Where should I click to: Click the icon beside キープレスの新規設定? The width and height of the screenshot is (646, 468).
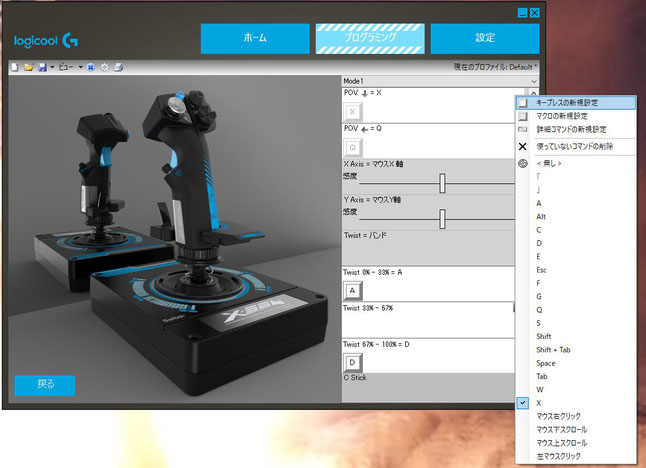(x=523, y=103)
